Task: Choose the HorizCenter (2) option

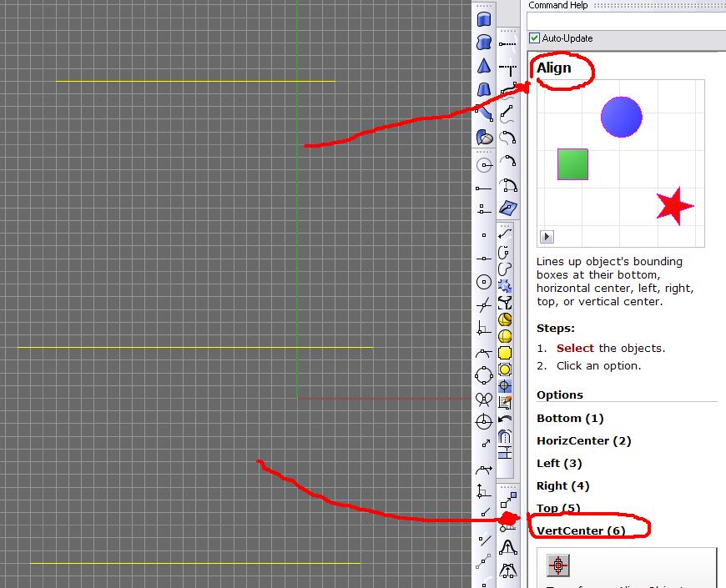Action: [584, 441]
